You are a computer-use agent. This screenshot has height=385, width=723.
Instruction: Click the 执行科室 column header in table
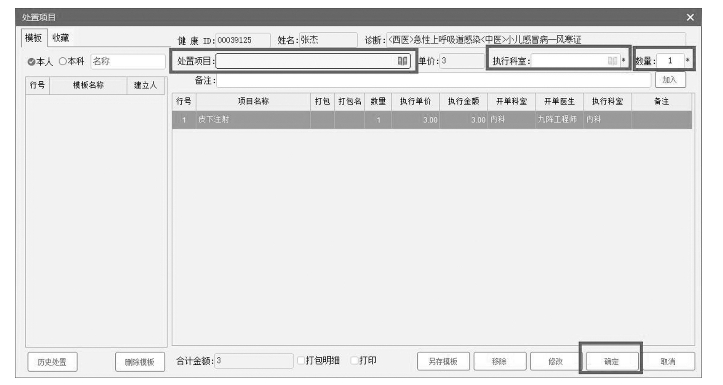pos(607,101)
